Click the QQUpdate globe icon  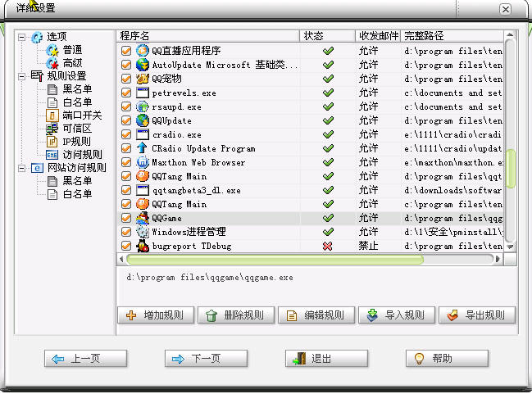[143, 120]
